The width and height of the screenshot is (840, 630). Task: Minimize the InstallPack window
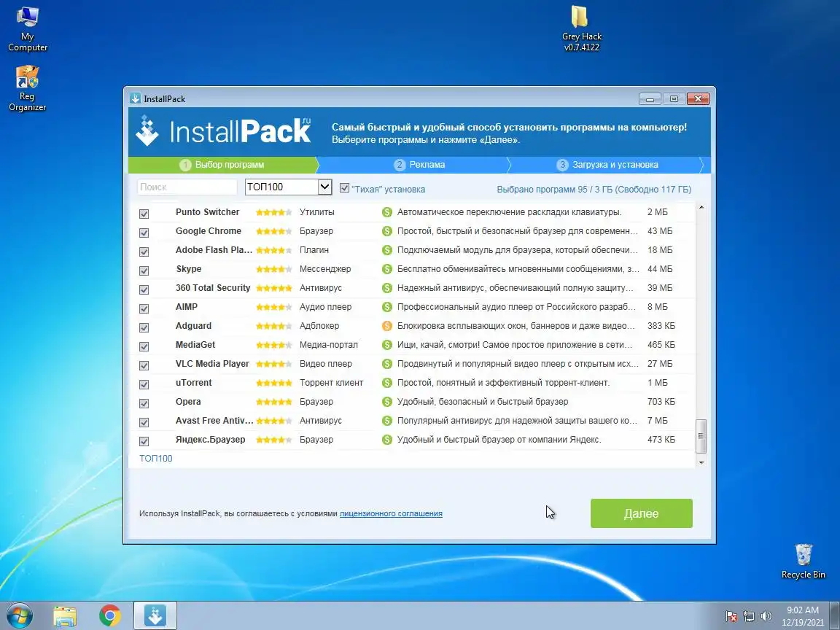click(x=649, y=99)
